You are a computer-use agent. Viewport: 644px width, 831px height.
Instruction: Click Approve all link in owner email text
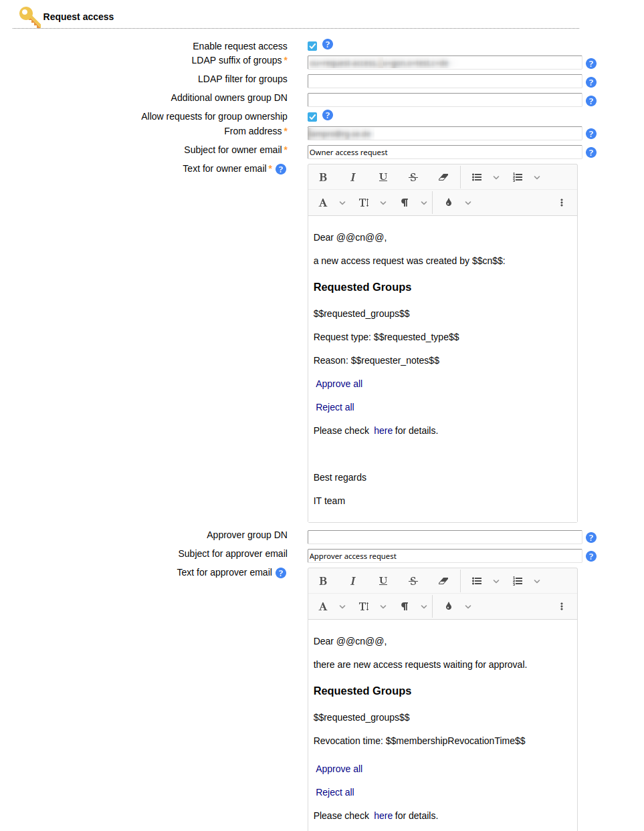point(339,384)
